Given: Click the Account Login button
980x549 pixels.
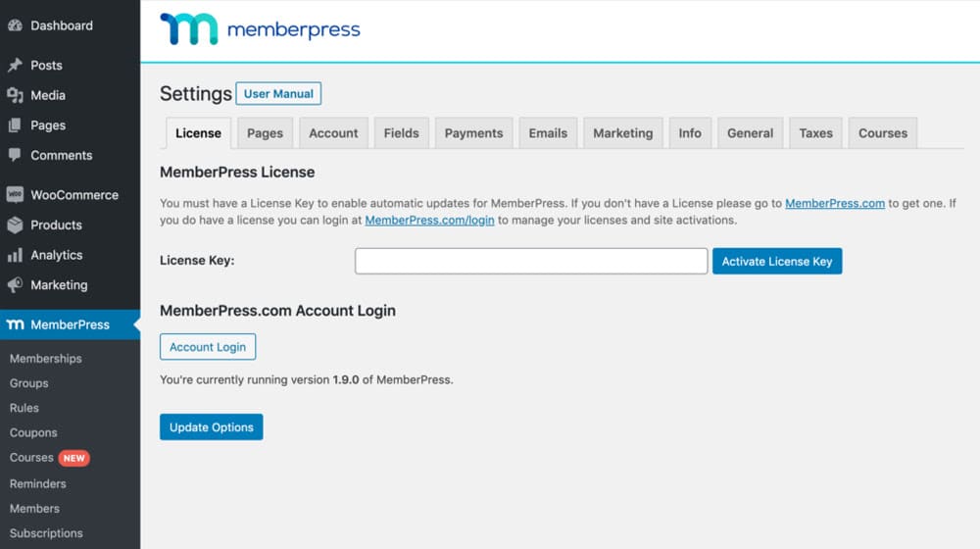Looking at the screenshot, I should [x=208, y=347].
